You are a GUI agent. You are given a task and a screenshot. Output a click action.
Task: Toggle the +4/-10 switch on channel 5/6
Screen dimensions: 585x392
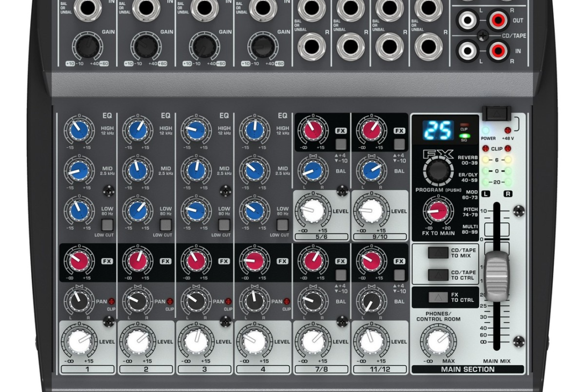pos(341,144)
